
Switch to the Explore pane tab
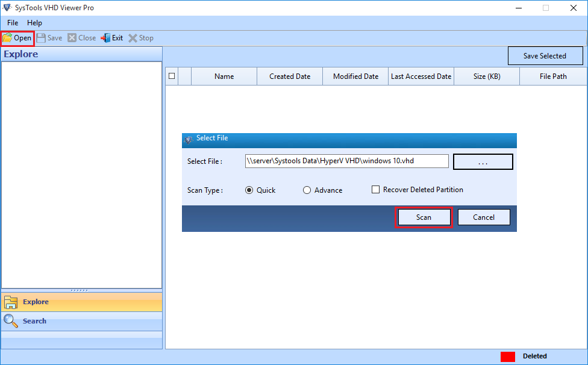coord(82,302)
